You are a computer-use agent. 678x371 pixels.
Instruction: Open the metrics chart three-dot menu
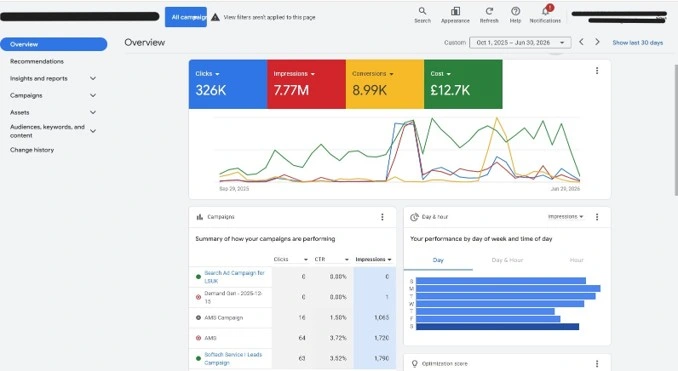point(597,70)
